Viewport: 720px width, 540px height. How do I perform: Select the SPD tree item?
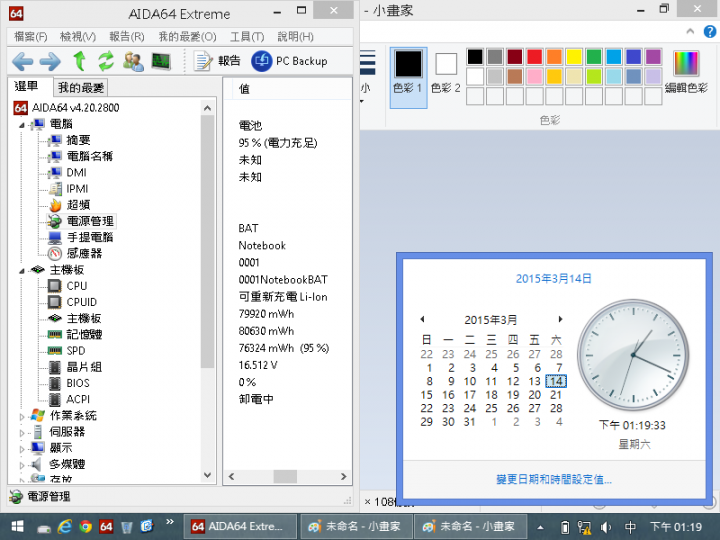click(x=76, y=351)
